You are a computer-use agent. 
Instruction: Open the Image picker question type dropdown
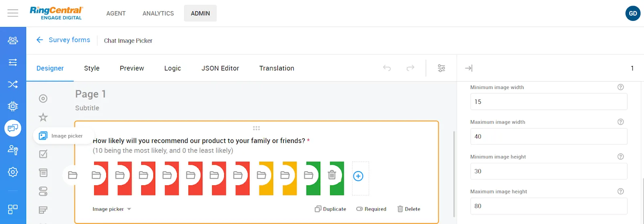[112, 209]
